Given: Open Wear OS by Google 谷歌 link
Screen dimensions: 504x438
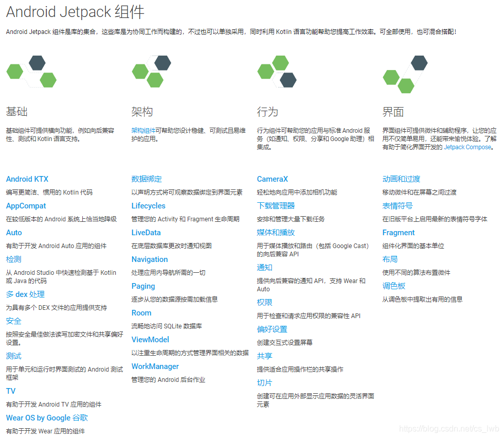Looking at the screenshot, I should pyautogui.click(x=47, y=418).
